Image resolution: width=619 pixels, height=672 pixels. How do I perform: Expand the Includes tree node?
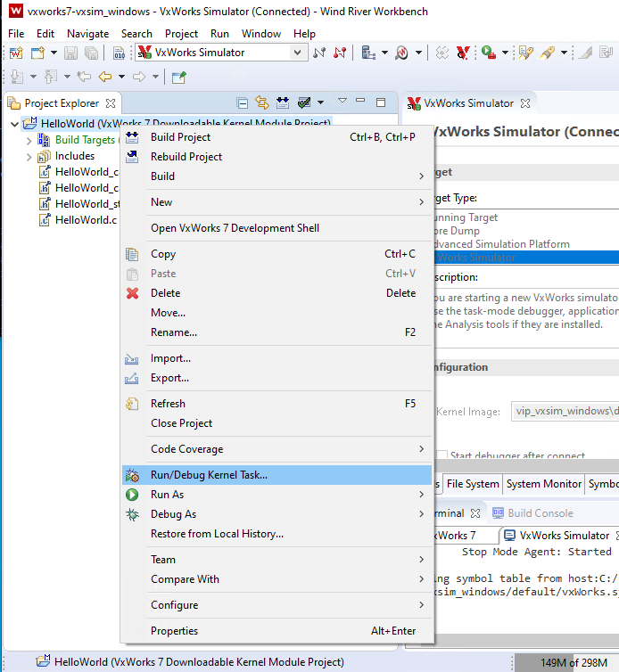29,156
